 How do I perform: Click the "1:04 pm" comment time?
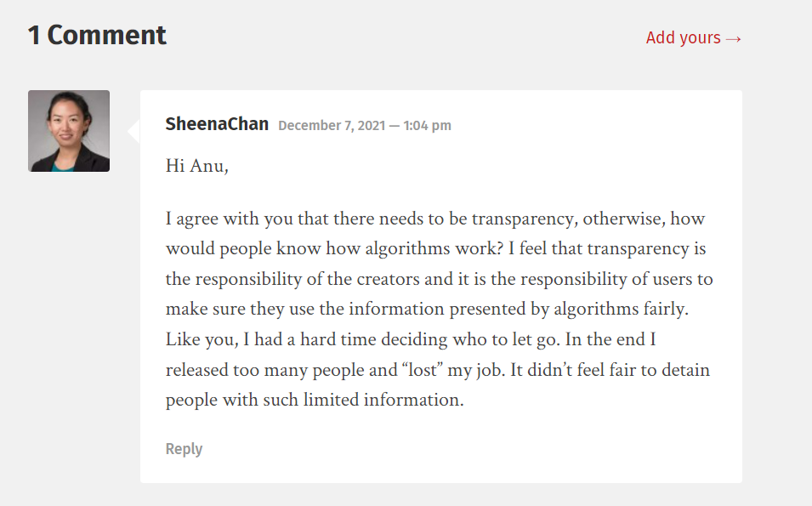point(427,126)
